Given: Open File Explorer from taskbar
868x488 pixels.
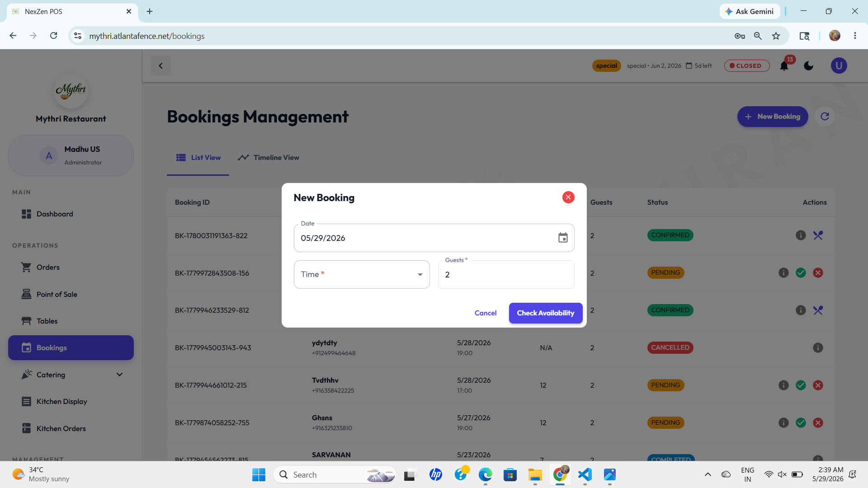Looking at the screenshot, I should pos(535,475).
